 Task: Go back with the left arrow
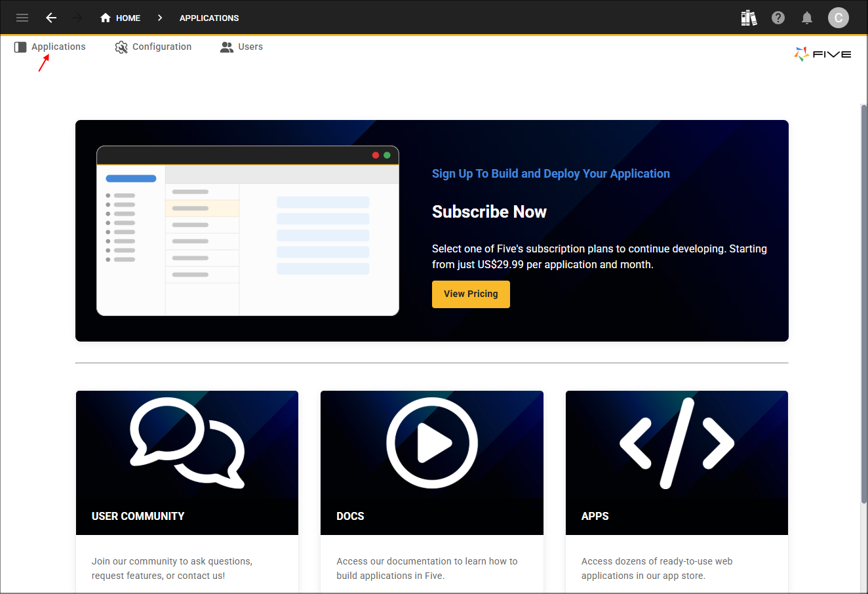51,18
